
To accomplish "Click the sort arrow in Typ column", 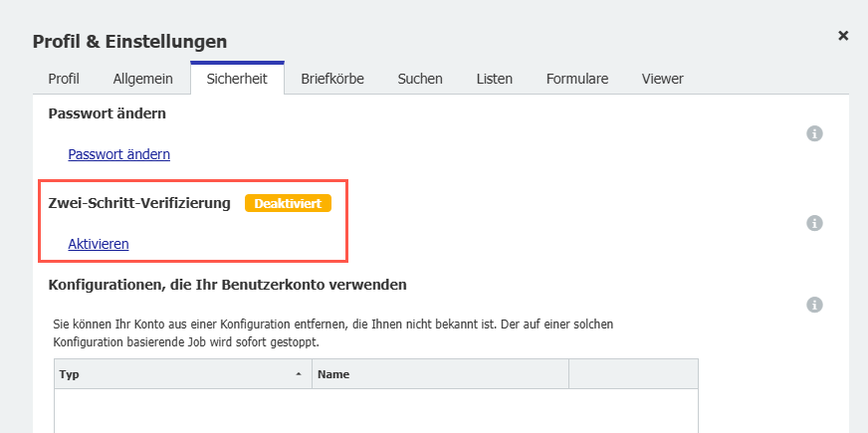I will click(299, 374).
